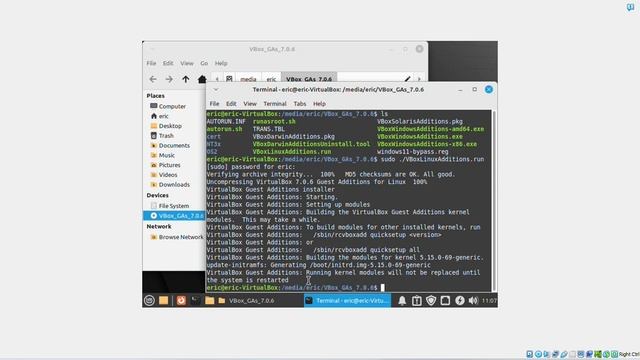Open home folder via house icon
Viewport: 640px width, 360px height.
202,79
